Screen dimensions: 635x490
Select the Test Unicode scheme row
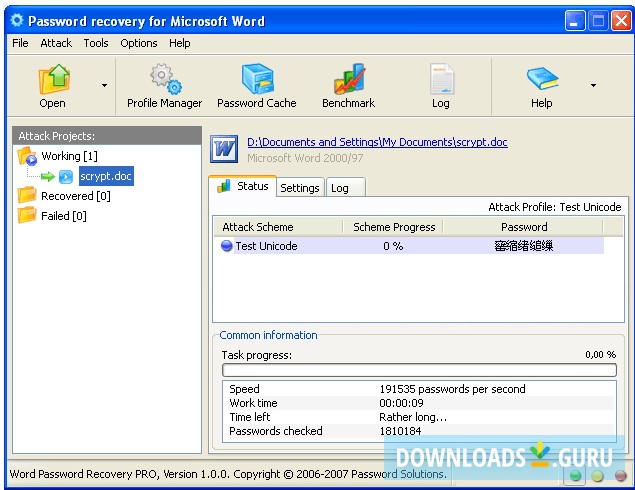coord(409,246)
